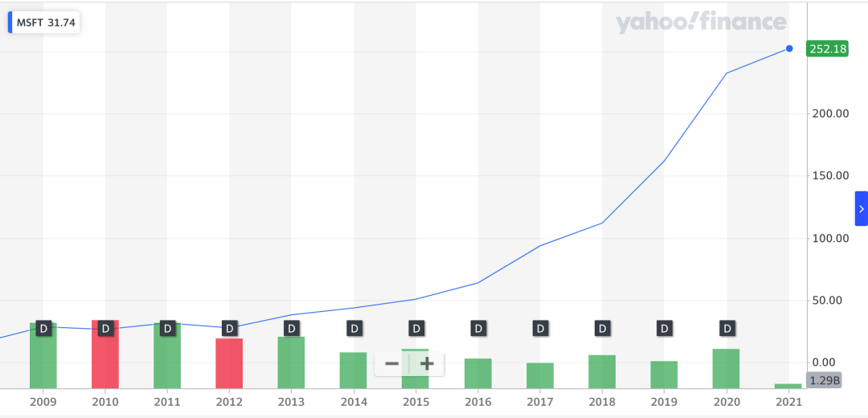Click the 2009 x-axis year label
This screenshot has width=868, height=418.
43,401
